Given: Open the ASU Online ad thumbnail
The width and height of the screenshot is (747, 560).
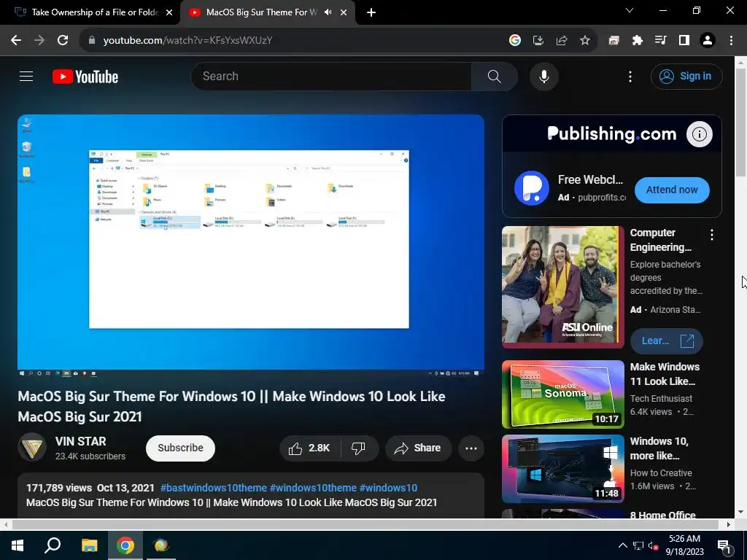Looking at the screenshot, I should point(562,287).
